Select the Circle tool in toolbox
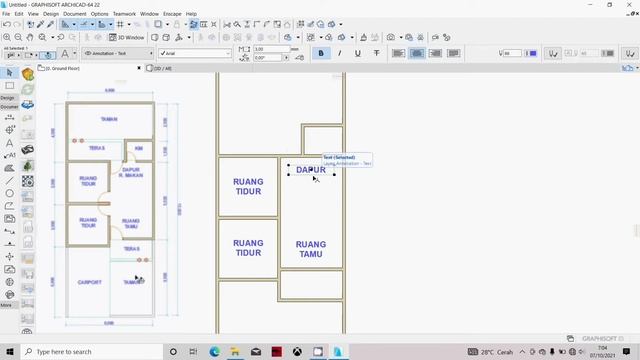The height and width of the screenshot is (360, 640). (9, 193)
